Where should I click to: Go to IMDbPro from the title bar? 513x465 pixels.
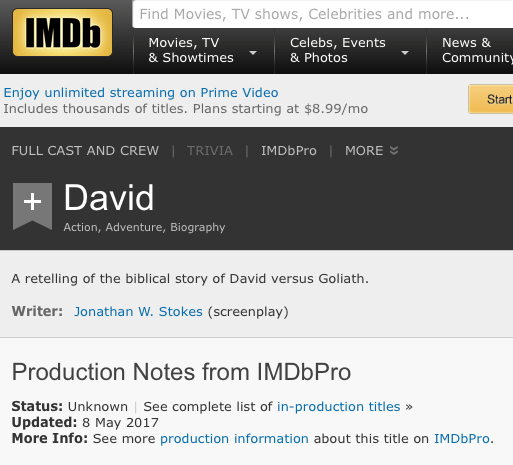(289, 151)
